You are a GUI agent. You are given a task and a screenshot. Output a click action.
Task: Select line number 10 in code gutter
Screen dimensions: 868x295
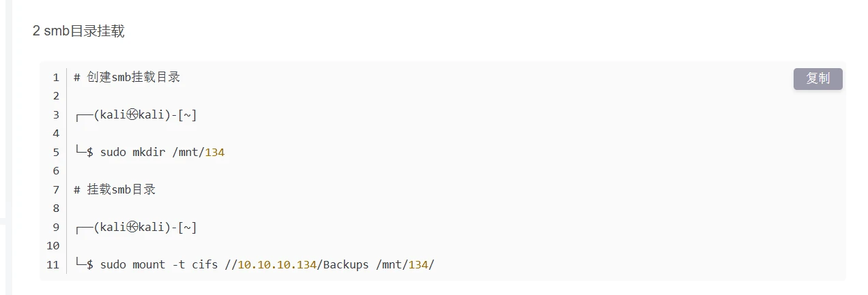pos(53,245)
